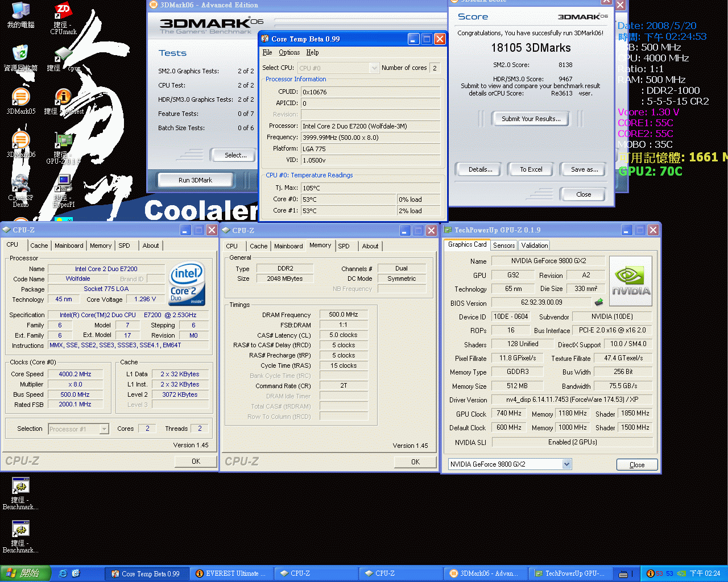Viewport: 728px width, 582px height.
Task: Click the Internet Explorer quick launch icon
Action: tap(63, 573)
